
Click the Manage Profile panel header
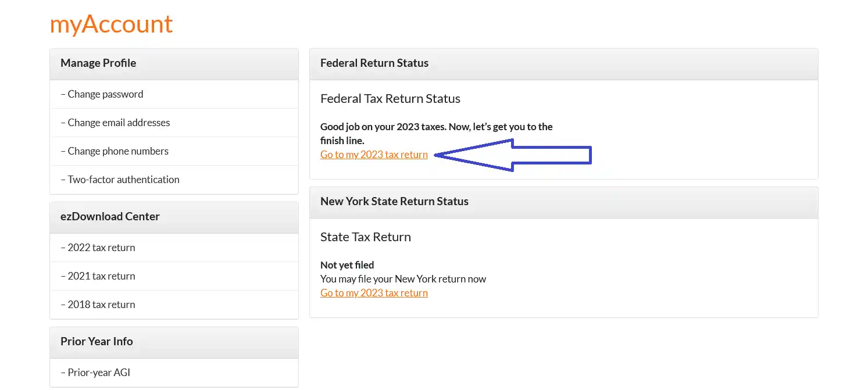coord(98,63)
